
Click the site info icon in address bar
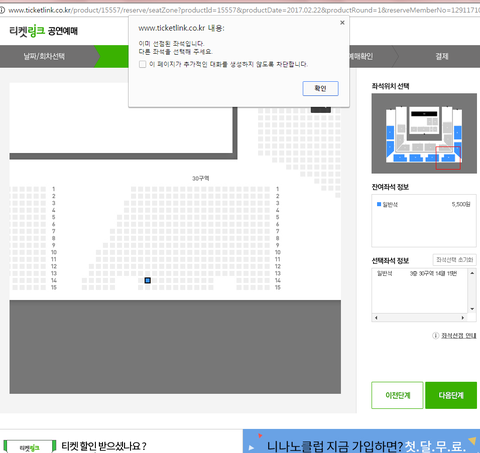pos(2,10)
